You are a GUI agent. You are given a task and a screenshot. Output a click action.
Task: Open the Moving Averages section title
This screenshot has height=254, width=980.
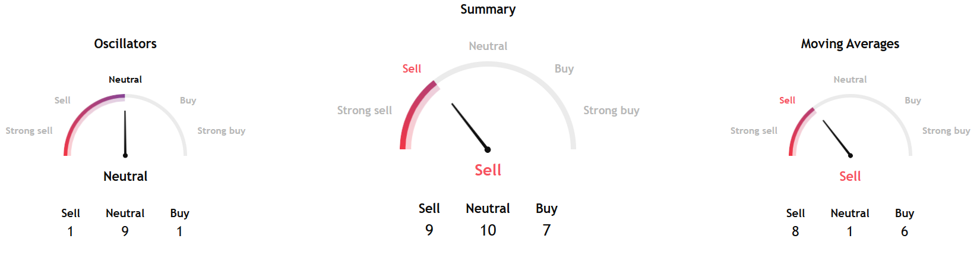850,44
